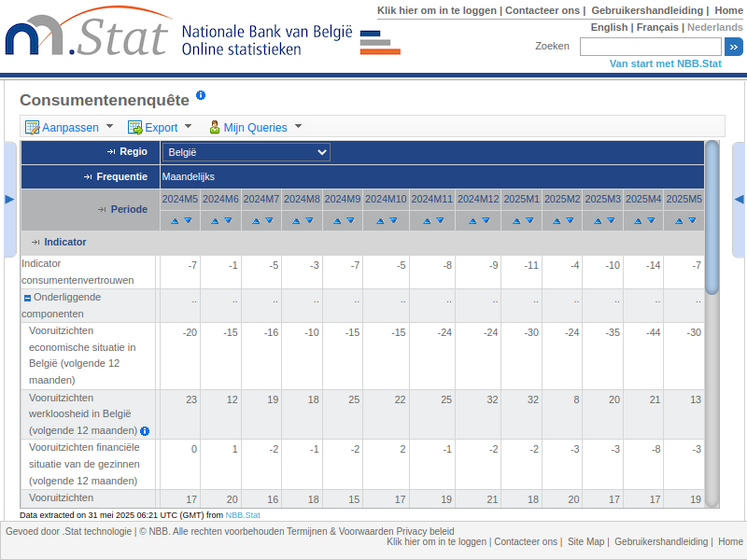Image resolution: width=747 pixels, height=560 pixels.
Task: Open the Regio België dropdown
Action: click(x=247, y=152)
